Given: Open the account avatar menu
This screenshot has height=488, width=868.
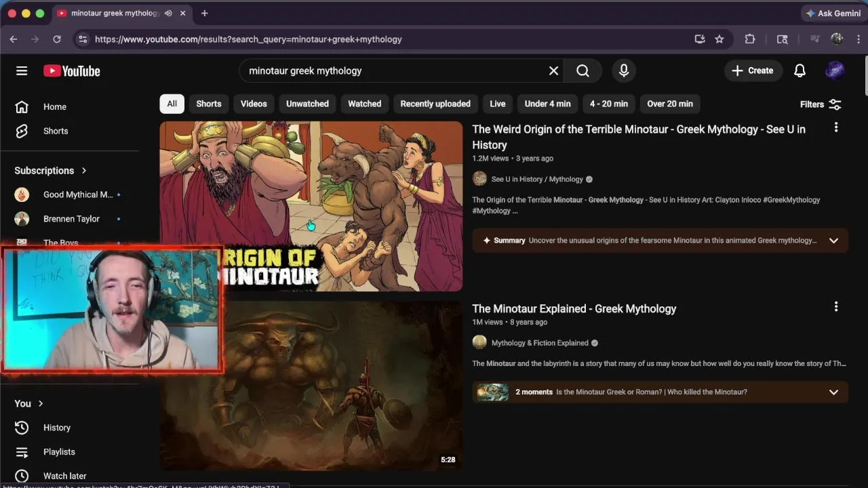Looking at the screenshot, I should coord(835,70).
